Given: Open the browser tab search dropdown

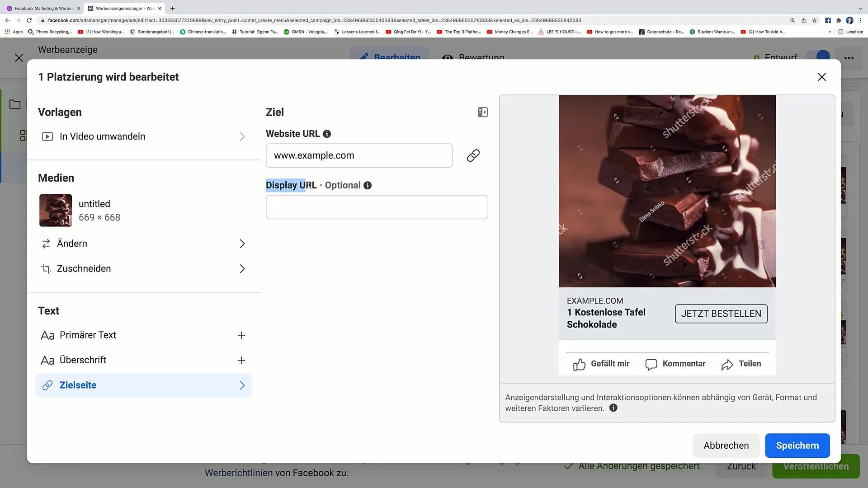Looking at the screenshot, I should [860, 8].
